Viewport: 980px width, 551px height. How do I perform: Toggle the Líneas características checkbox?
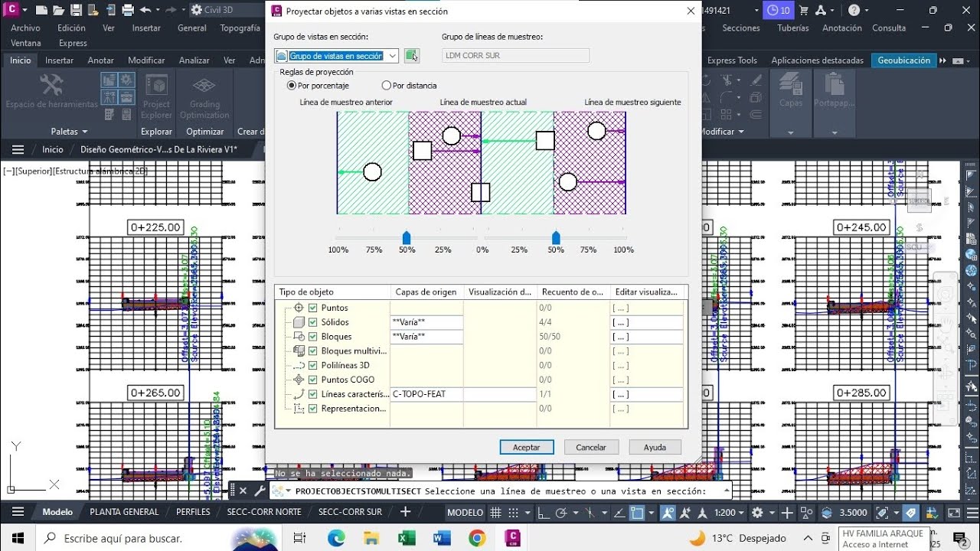tap(312, 394)
